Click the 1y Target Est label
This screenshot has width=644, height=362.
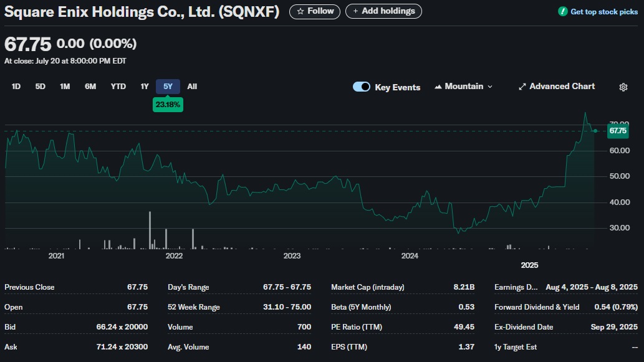(516, 347)
